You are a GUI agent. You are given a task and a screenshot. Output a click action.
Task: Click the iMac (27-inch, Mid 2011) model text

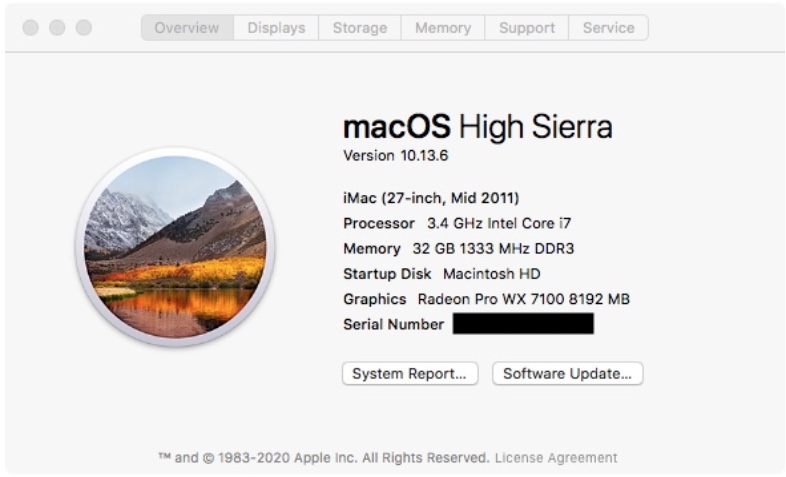coord(431,198)
